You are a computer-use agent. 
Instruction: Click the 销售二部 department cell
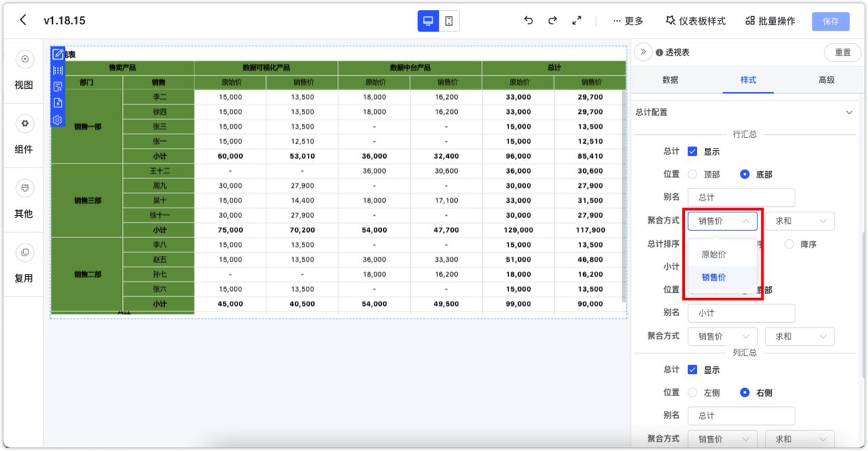pyautogui.click(x=87, y=275)
